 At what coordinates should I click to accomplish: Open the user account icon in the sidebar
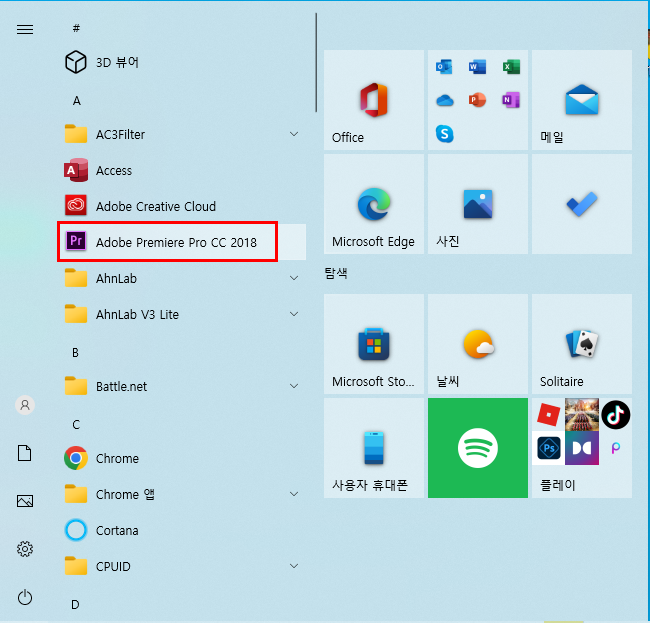(x=25, y=405)
